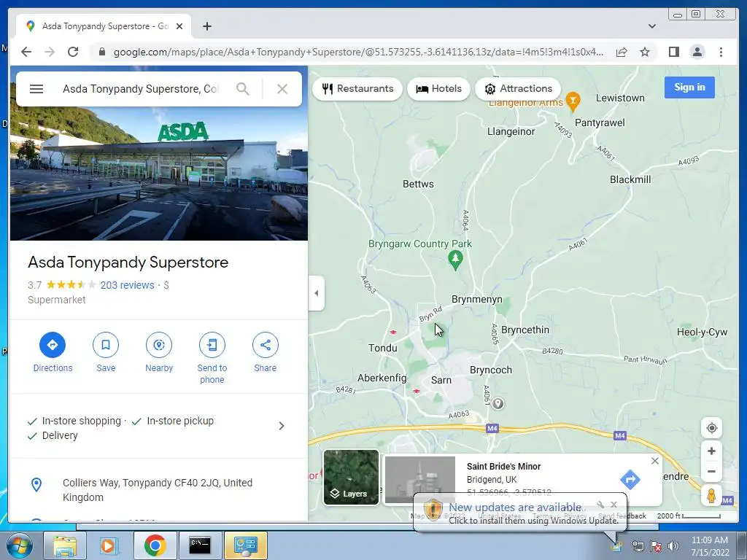Image resolution: width=747 pixels, height=560 pixels.
Task: Click the speaker volume tray icon
Action: (x=672, y=547)
